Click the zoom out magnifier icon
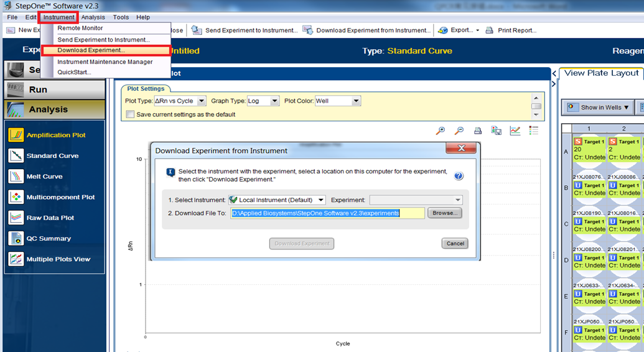Image resolution: width=644 pixels, height=352 pixels. coord(459,131)
